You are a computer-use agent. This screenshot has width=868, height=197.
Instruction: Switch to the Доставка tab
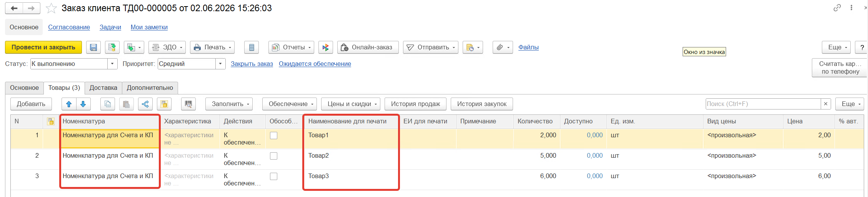(103, 88)
